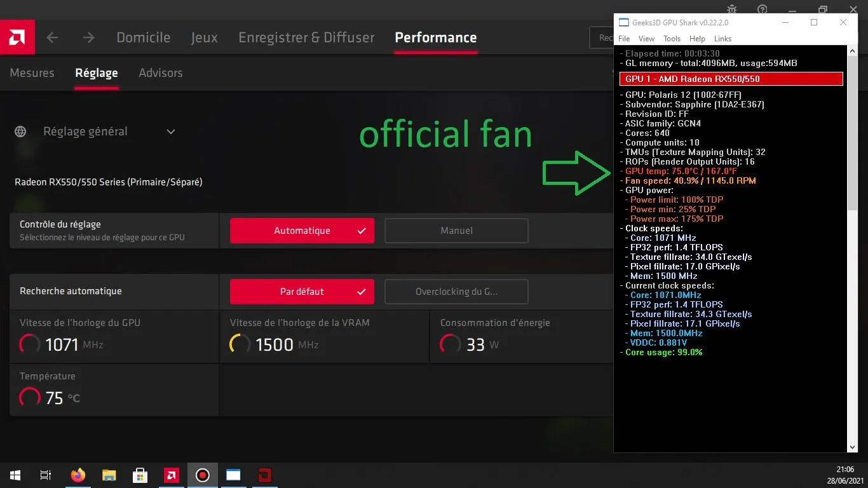
Task: Switch tuning control to Manuel
Action: coord(456,231)
